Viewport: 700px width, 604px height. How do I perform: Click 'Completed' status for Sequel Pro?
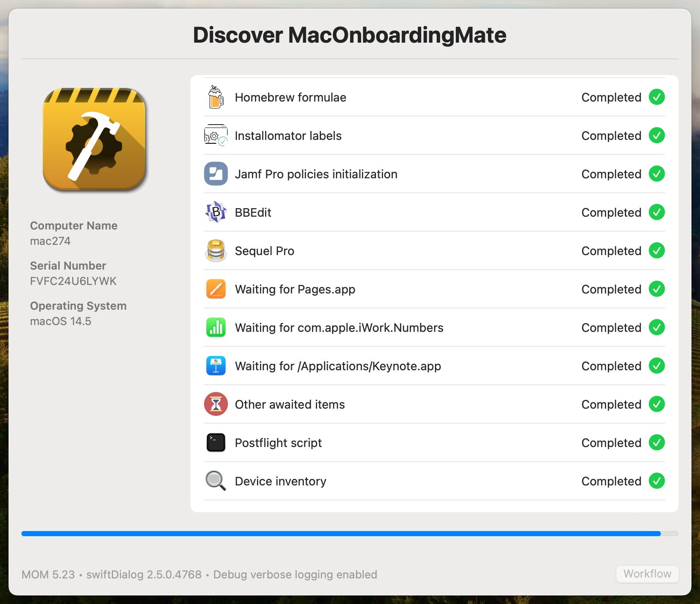coord(611,251)
